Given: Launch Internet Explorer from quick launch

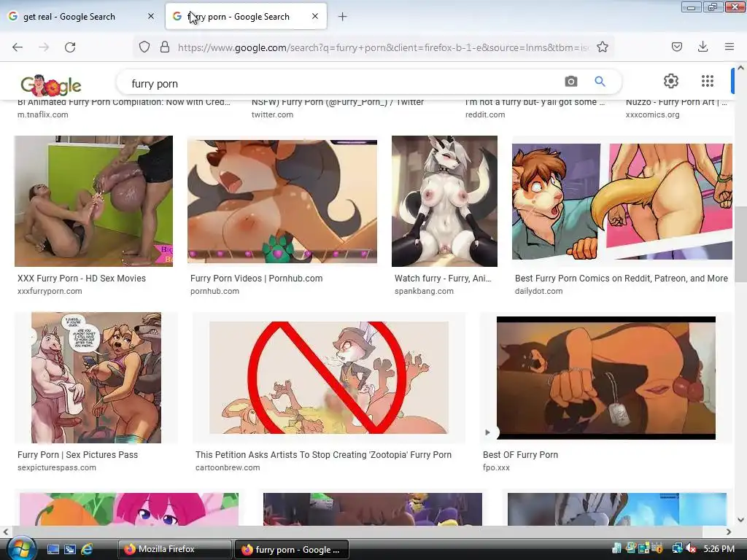Looking at the screenshot, I should click(87, 550).
